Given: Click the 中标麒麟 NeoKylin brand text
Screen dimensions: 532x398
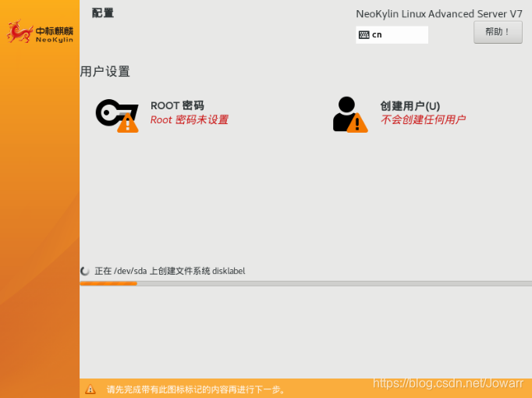Looking at the screenshot, I should point(55,34).
